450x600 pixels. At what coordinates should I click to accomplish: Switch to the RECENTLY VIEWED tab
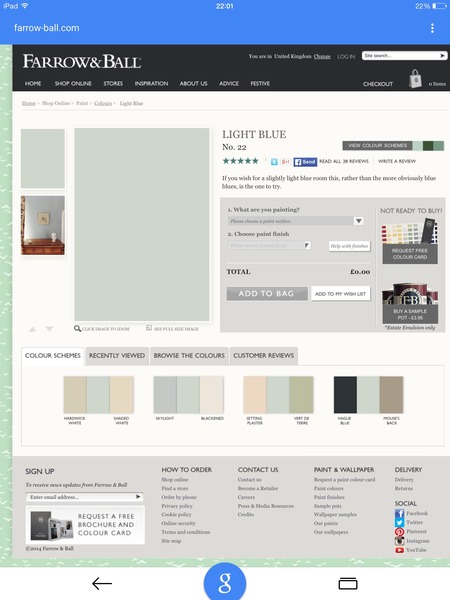[x=117, y=356]
